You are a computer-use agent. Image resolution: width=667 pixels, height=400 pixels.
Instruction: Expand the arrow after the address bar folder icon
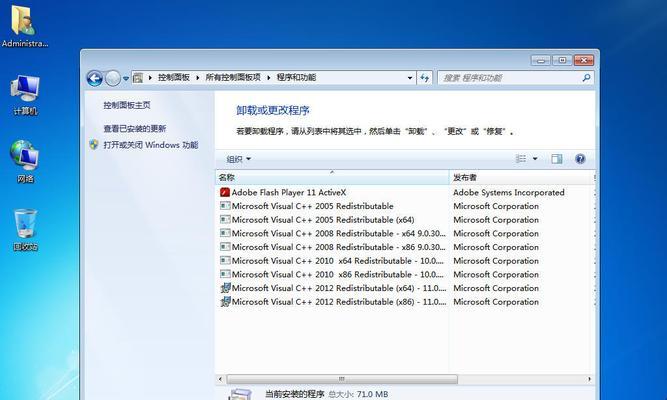pos(150,77)
